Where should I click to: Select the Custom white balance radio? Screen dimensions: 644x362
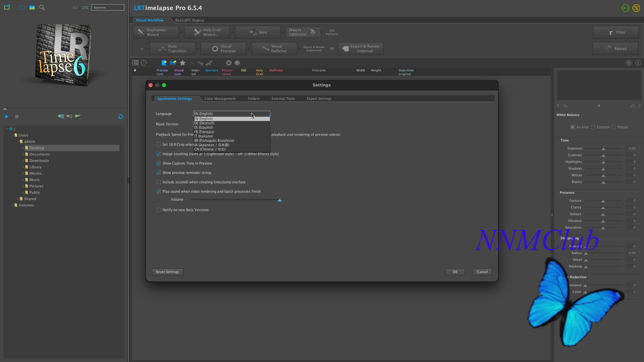point(593,127)
